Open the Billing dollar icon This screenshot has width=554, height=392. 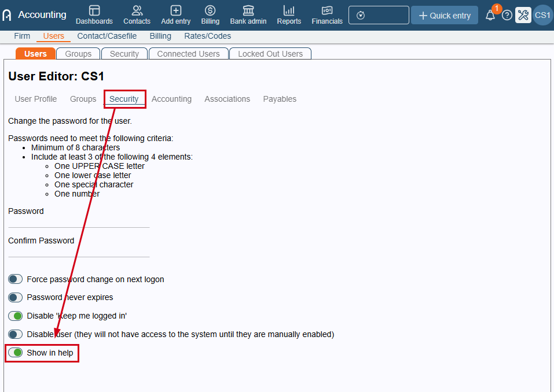(210, 10)
